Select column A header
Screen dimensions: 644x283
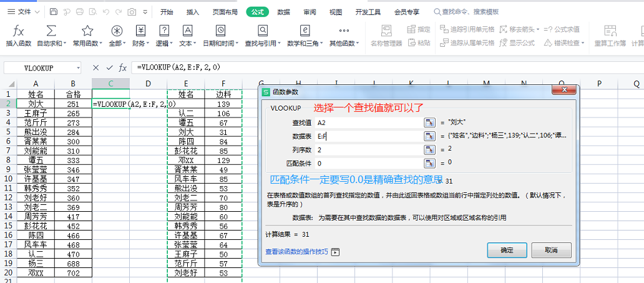pyautogui.click(x=36, y=84)
